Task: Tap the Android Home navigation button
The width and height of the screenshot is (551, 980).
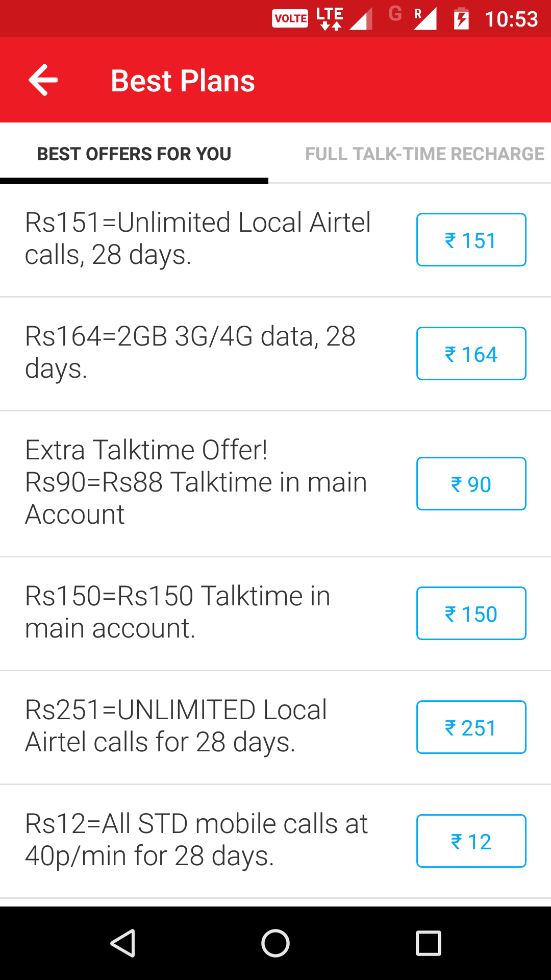Action: click(275, 943)
